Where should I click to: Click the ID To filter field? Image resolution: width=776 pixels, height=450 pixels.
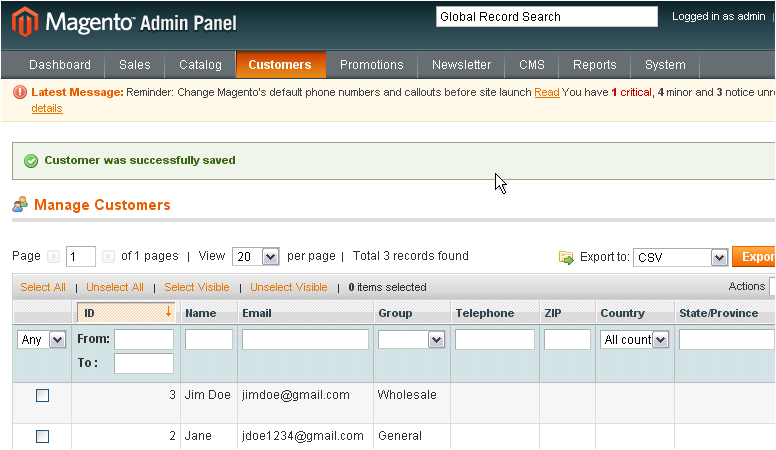[144, 363]
